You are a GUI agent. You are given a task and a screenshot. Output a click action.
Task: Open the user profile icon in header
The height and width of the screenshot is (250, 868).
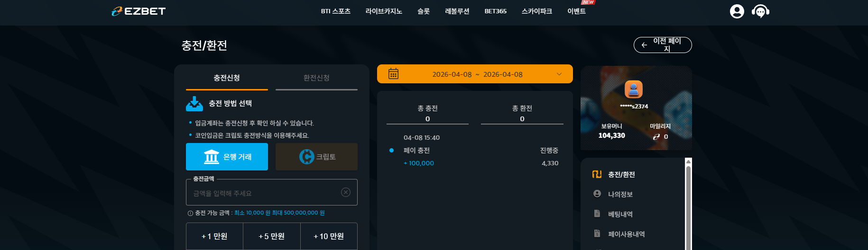pos(737,11)
